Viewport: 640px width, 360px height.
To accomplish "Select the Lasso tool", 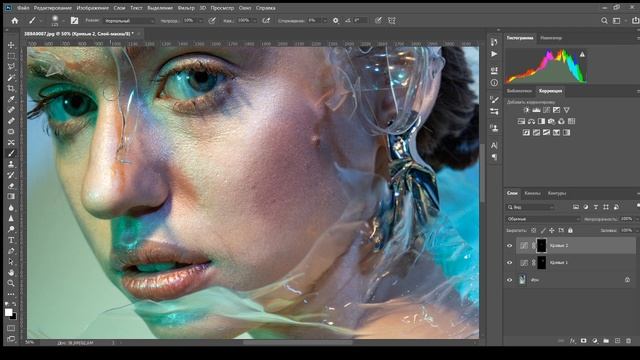I will coord(11,67).
